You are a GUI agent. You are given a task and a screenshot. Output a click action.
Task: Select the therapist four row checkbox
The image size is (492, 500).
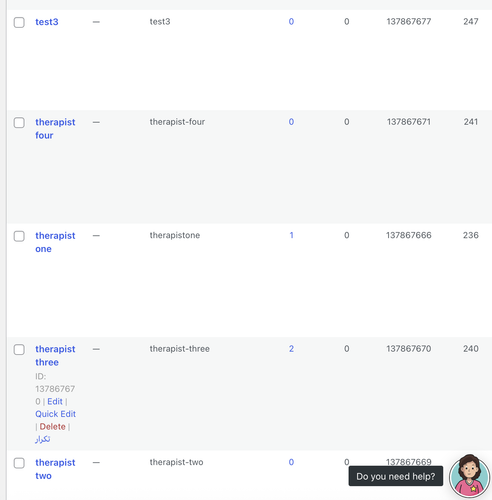19,122
